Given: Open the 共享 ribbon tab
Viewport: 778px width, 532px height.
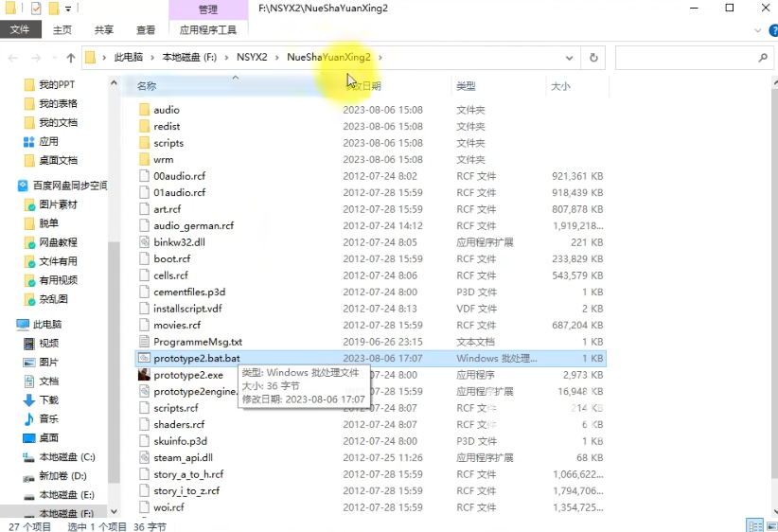Looking at the screenshot, I should pyautogui.click(x=104, y=29).
